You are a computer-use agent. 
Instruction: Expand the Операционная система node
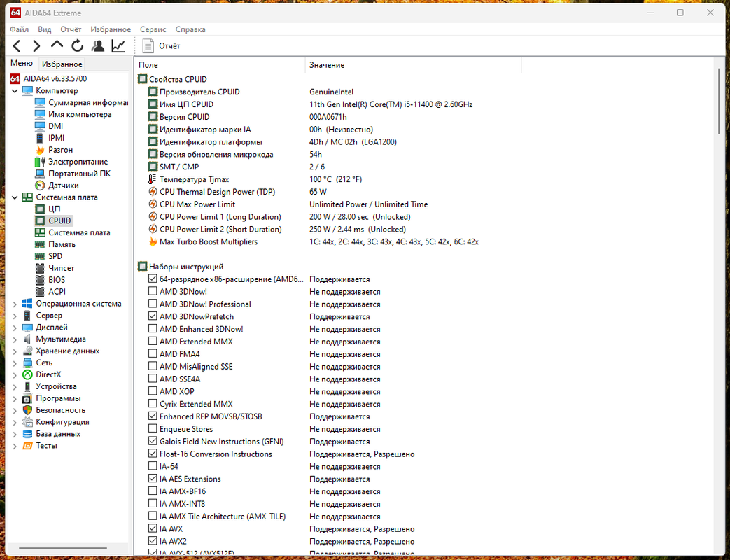coord(15,304)
